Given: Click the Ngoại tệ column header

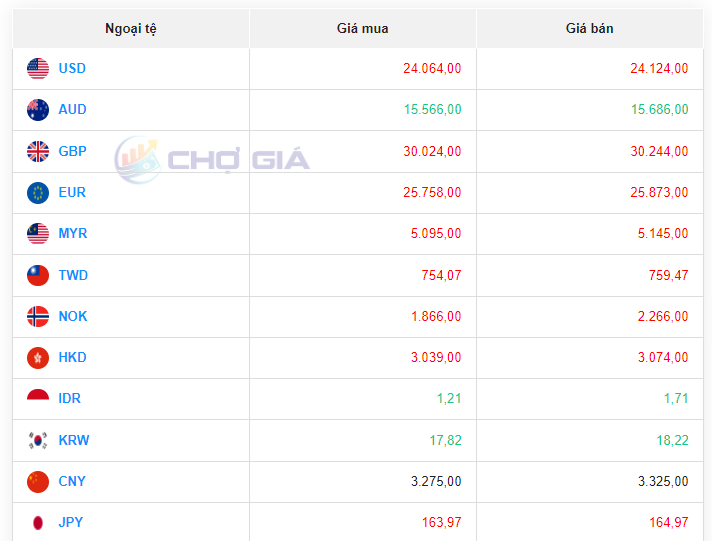Looking at the screenshot, I should click(x=131, y=29).
